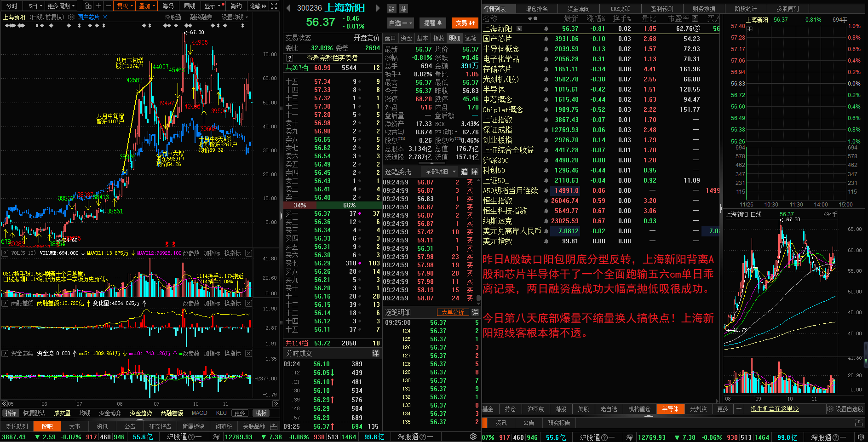Image resolution: width=868 pixels, height=442 pixels.
Task: Zoom in the K-line chart with plus icon
Action: tap(98, 6)
